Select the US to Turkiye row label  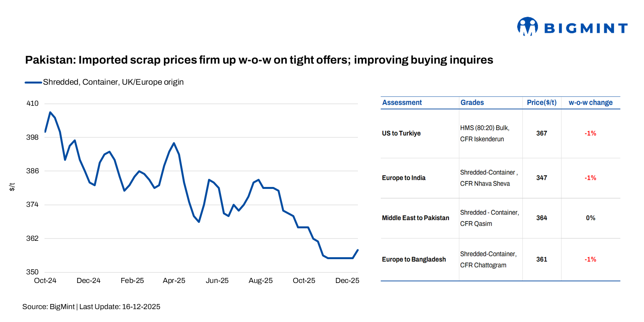pyautogui.click(x=401, y=133)
